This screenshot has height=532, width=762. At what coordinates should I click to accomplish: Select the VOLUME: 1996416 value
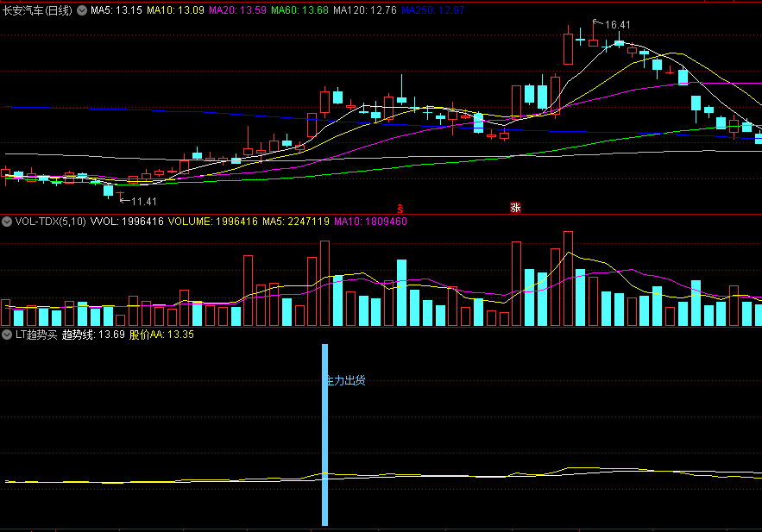(213, 222)
